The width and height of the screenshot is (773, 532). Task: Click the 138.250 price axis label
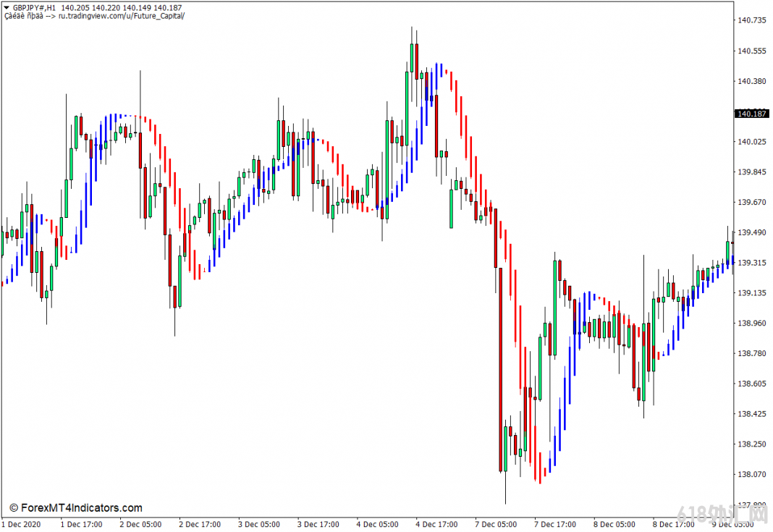click(752, 444)
